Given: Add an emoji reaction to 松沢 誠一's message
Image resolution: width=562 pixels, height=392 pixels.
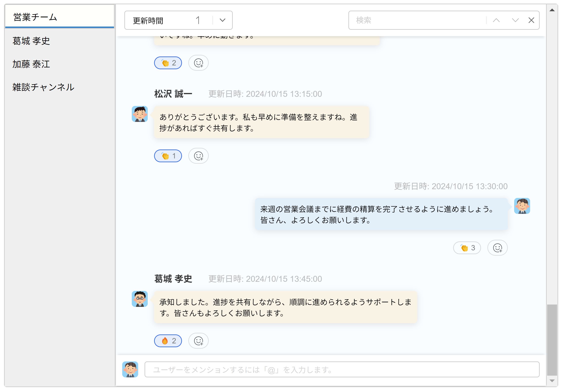Looking at the screenshot, I should (x=198, y=156).
